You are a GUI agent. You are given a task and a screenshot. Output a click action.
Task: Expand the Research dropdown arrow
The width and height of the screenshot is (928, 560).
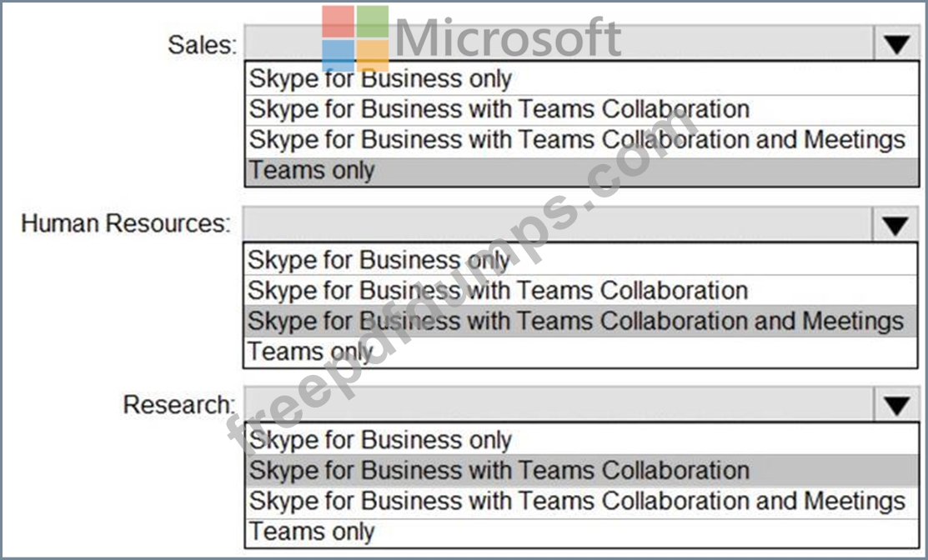click(x=896, y=406)
